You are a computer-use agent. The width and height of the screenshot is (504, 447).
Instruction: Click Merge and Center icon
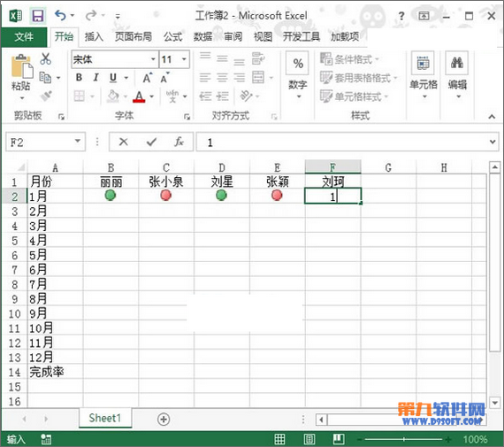(x=258, y=77)
